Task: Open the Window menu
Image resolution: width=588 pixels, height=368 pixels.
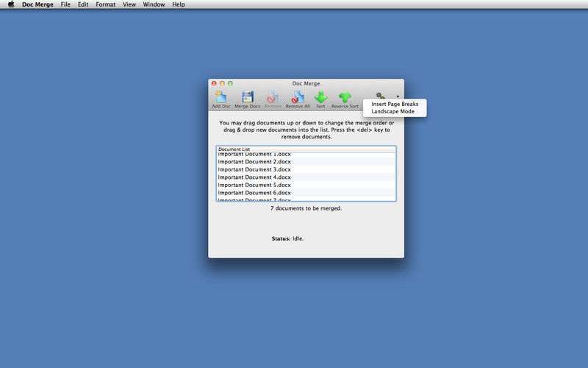Action: pos(154,4)
